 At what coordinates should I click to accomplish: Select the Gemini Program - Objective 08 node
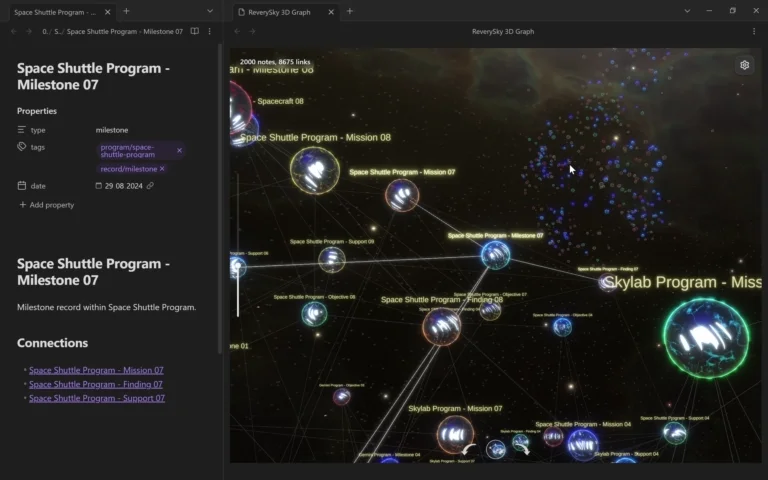click(341, 396)
